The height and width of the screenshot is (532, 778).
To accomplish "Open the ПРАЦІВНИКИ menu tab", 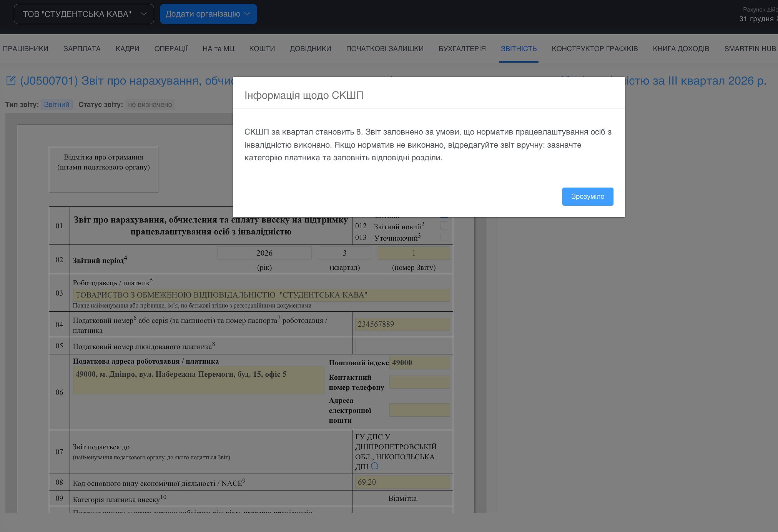I will click(26, 49).
